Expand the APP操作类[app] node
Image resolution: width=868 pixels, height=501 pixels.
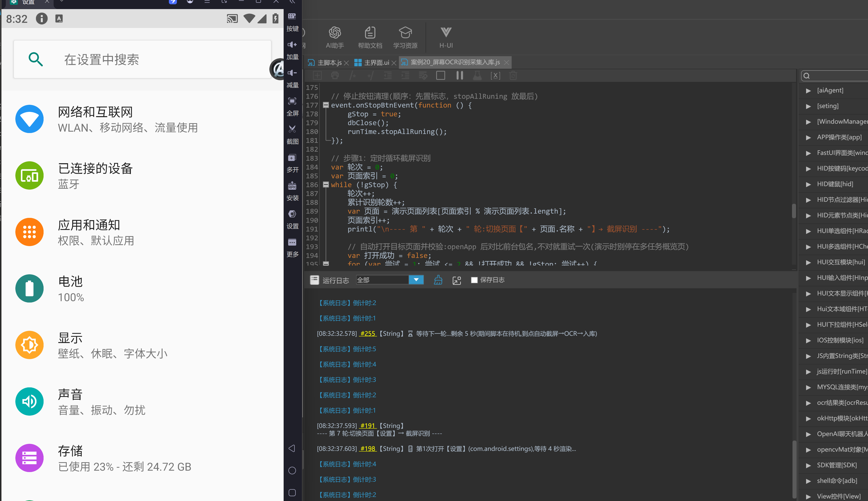pyautogui.click(x=808, y=137)
